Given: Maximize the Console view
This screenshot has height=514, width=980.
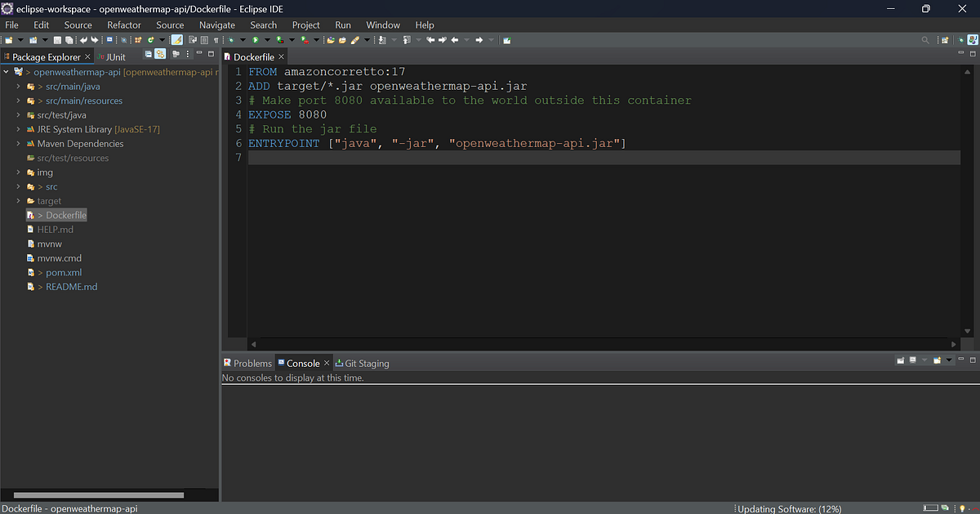Looking at the screenshot, I should coord(973,360).
